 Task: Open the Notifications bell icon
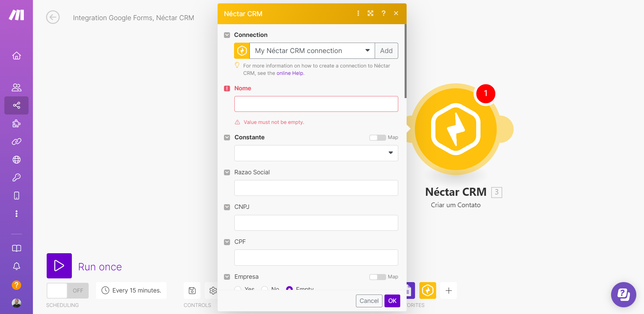coord(16,266)
